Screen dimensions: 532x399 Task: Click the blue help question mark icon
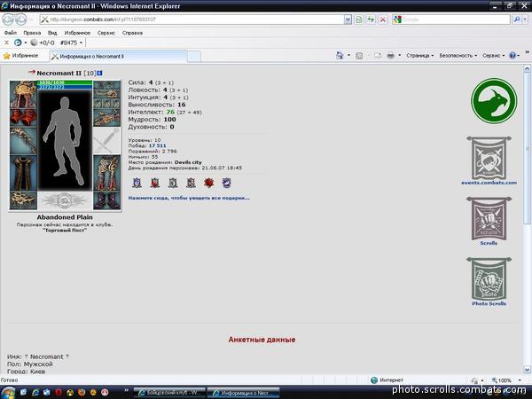[x=512, y=56]
